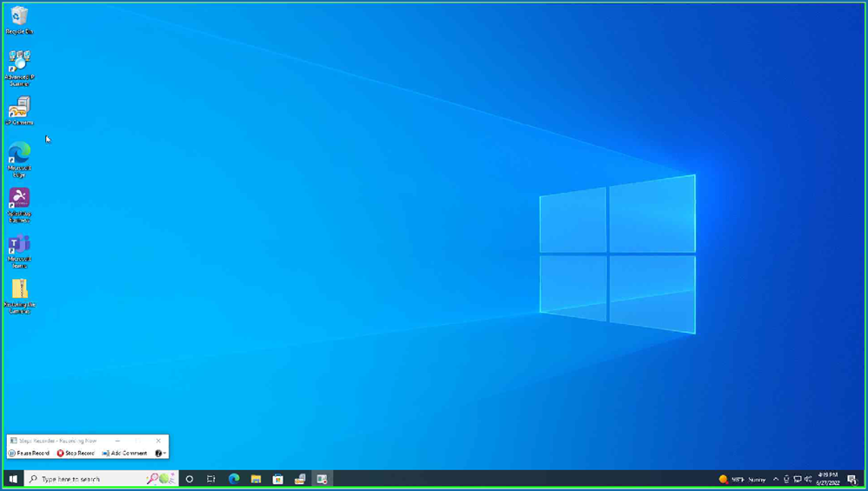The height and width of the screenshot is (491, 868).
Task: Open the Windows Start menu
Action: point(13,479)
